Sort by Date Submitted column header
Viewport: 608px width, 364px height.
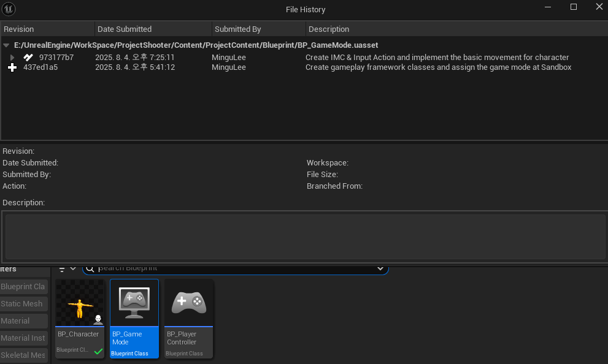(x=153, y=29)
